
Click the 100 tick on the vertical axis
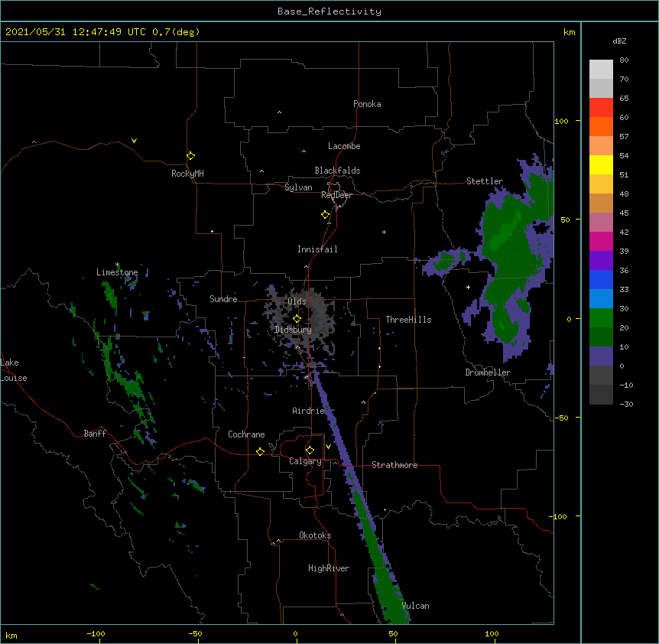tap(561, 121)
